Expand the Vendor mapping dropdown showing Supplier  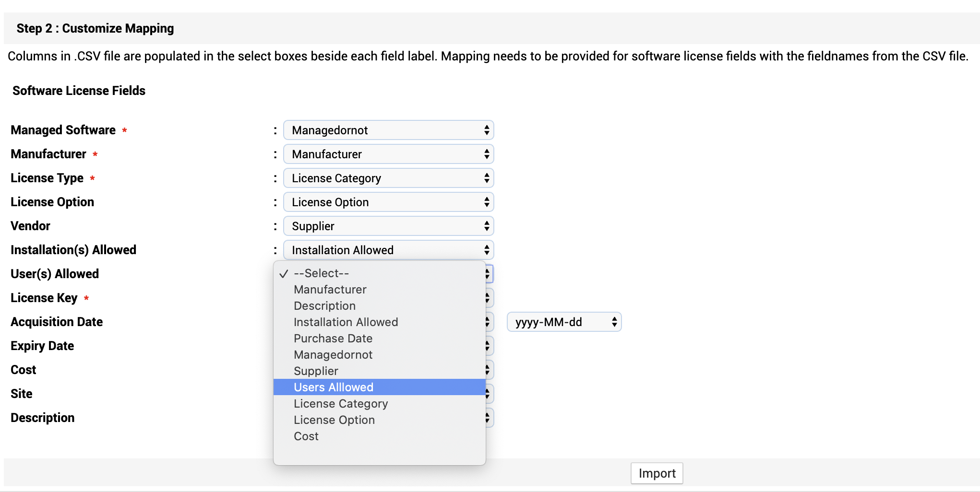pos(388,226)
